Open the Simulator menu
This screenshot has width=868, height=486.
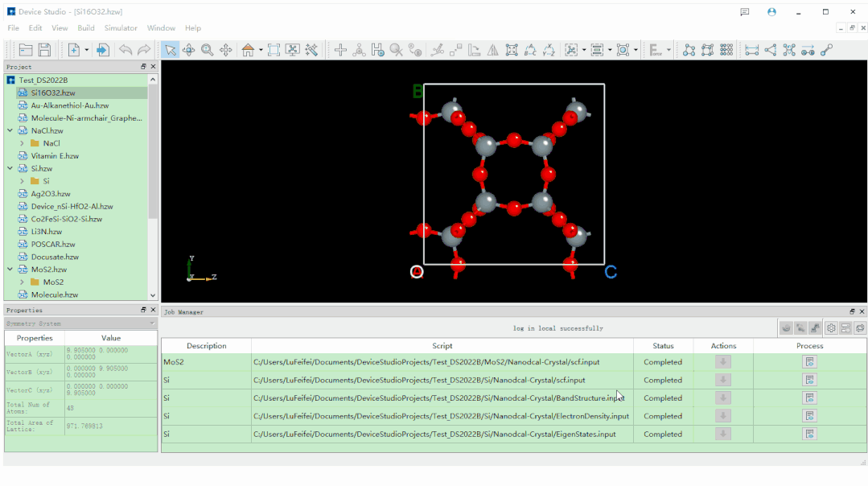click(x=121, y=28)
